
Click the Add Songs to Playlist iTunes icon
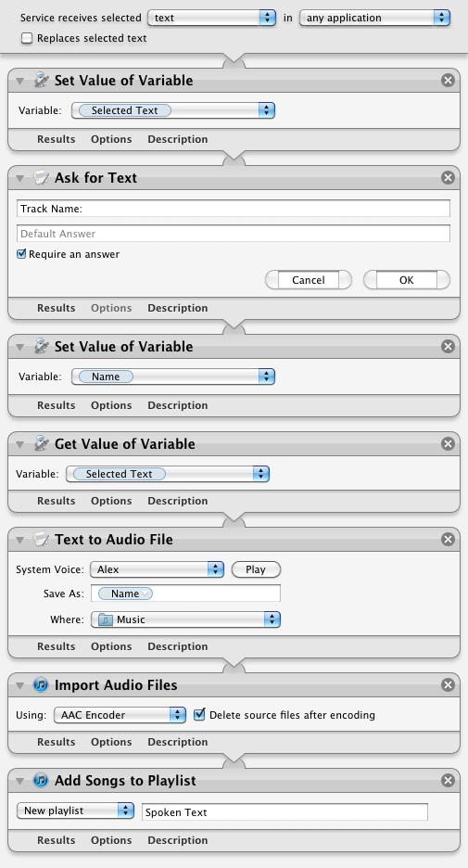point(41,781)
